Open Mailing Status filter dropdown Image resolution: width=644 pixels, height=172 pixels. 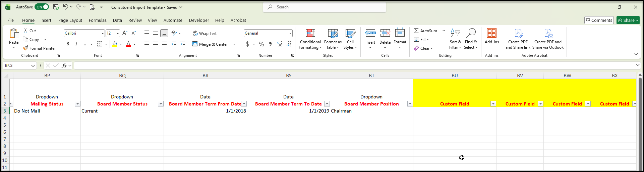[77, 104]
